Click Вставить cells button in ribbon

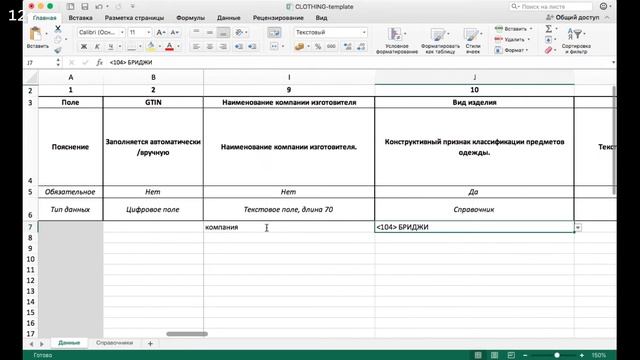pyautogui.click(x=513, y=29)
